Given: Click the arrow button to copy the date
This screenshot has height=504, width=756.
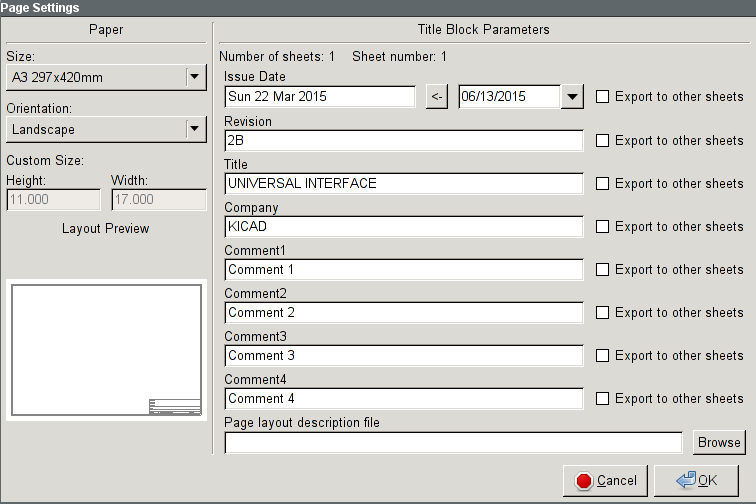Looking at the screenshot, I should [436, 97].
